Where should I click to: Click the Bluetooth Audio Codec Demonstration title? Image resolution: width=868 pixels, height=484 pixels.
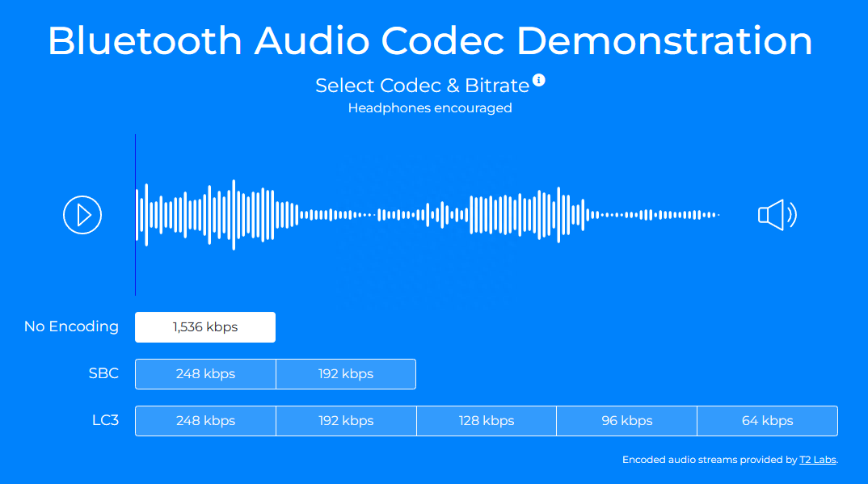[x=430, y=40]
